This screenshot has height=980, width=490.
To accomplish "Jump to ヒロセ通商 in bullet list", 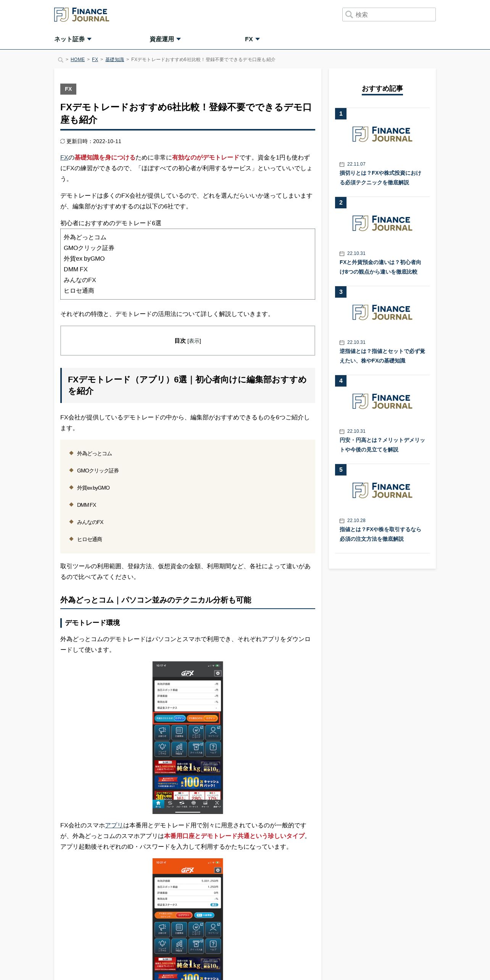I will 89,539.
